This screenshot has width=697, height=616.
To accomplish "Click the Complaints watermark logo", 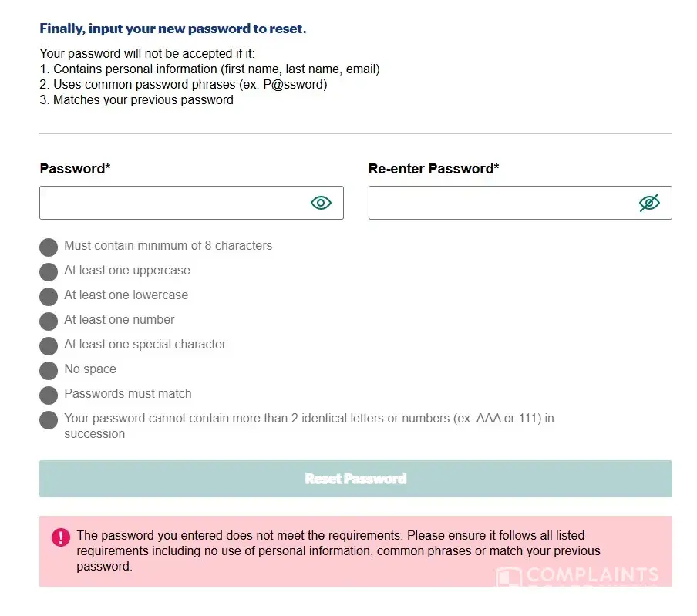I will (x=578, y=576).
